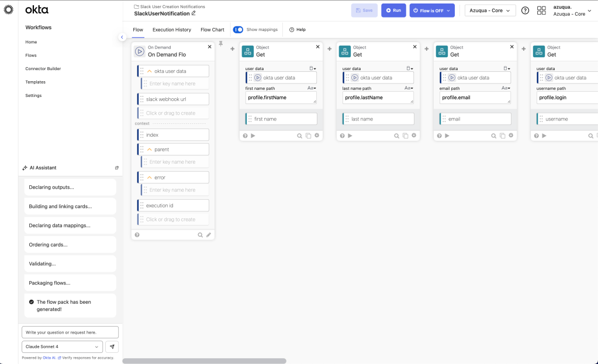
Task: Open help via question mark icon in top bar
Action: click(524, 10)
